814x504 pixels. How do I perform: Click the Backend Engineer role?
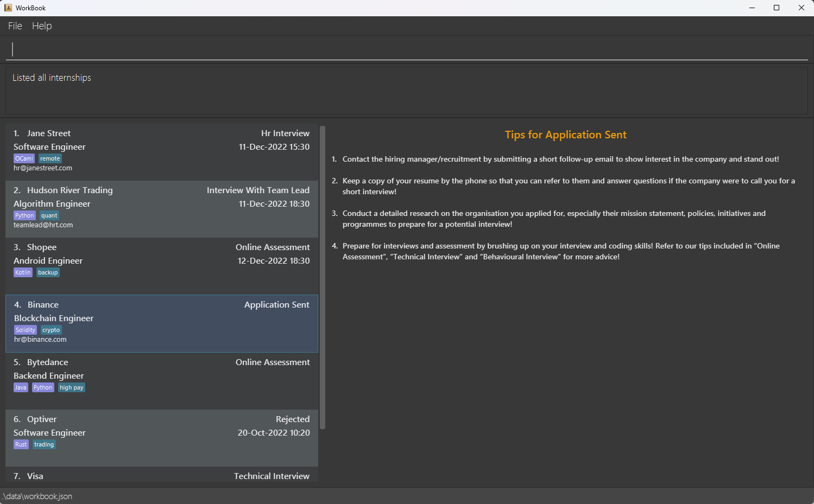tap(49, 376)
